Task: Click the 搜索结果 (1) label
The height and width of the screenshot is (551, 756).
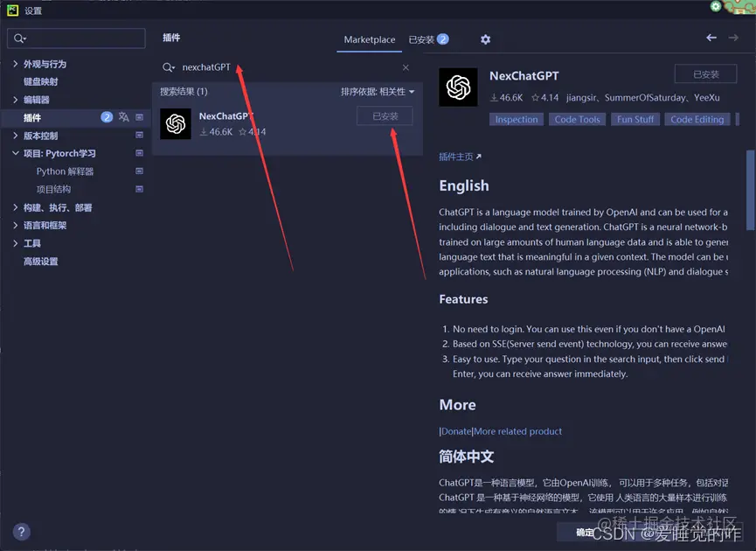Action: [x=184, y=92]
